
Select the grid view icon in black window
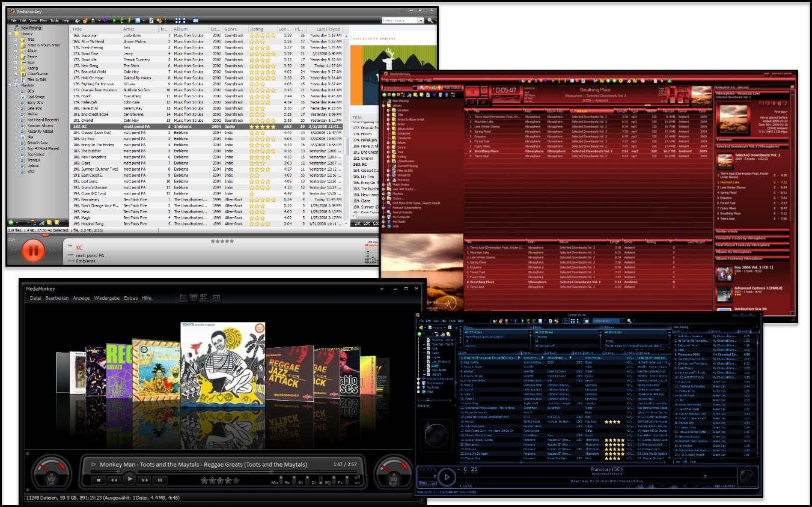194,298
